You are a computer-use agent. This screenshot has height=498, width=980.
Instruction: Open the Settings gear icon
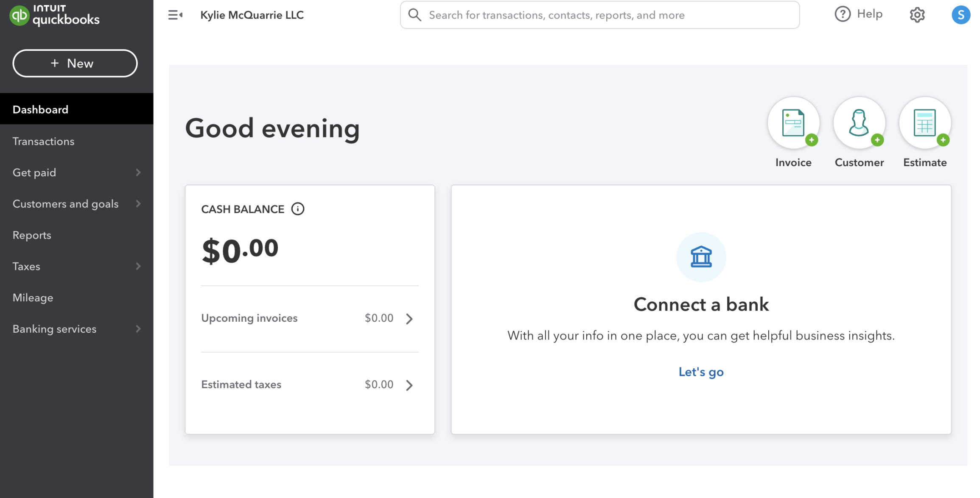pyautogui.click(x=917, y=15)
